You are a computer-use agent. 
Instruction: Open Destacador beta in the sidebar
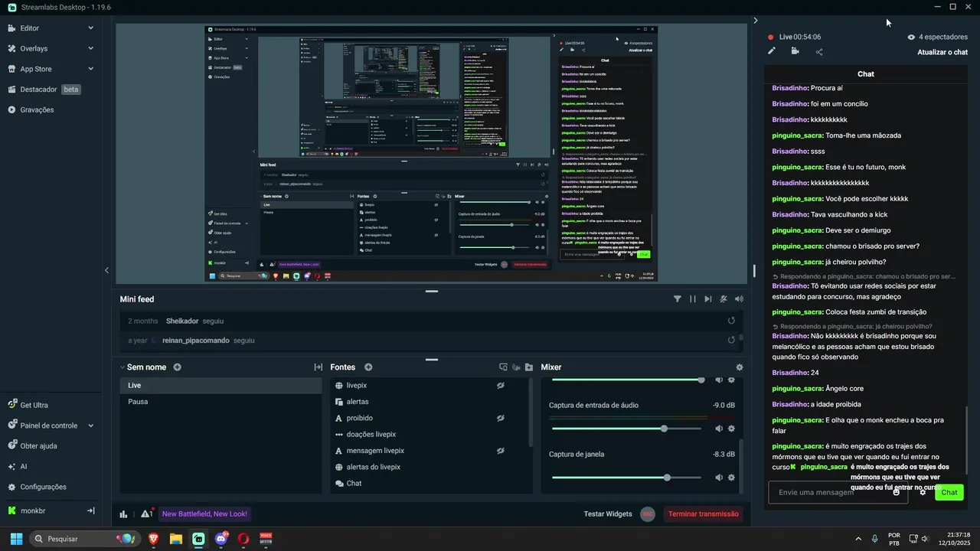pos(44,90)
